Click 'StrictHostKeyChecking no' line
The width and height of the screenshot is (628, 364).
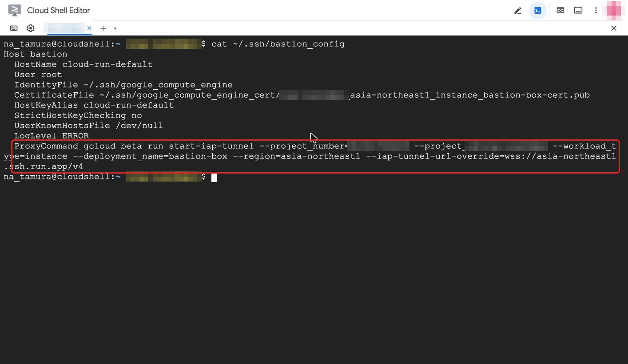tap(78, 115)
